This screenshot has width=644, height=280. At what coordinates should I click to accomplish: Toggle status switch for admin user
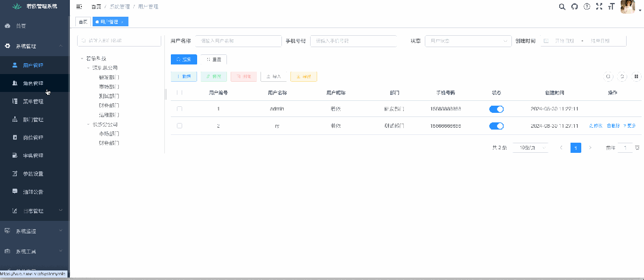click(x=496, y=109)
